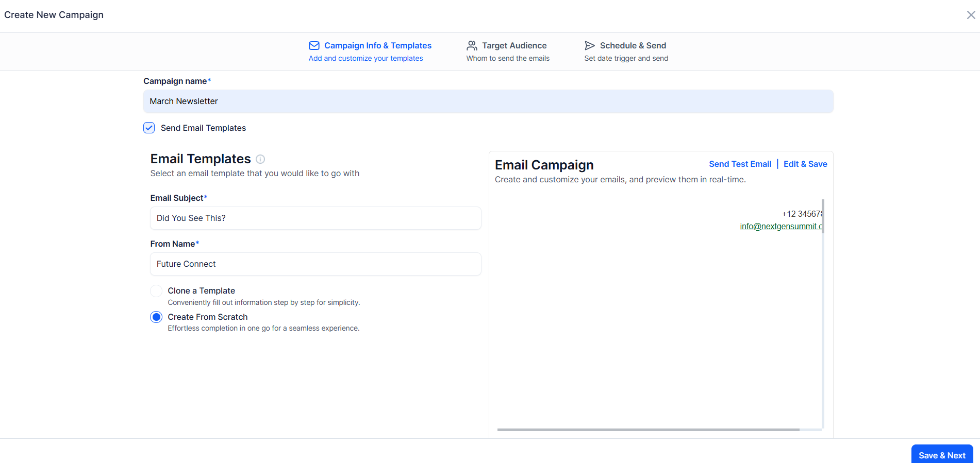980x463 pixels.
Task: Click the preview vertical scrollbar thumb
Action: (823, 216)
